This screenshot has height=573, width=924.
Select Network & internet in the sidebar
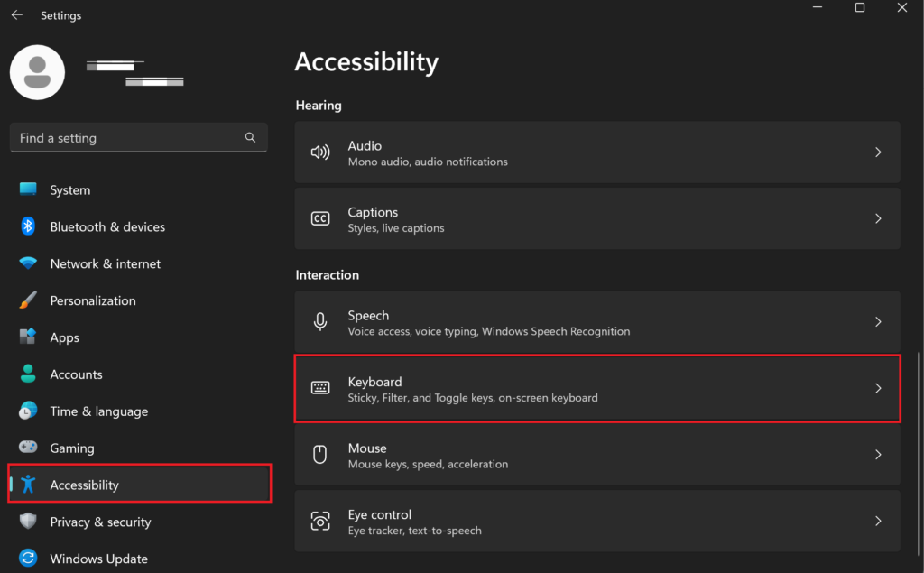click(106, 263)
